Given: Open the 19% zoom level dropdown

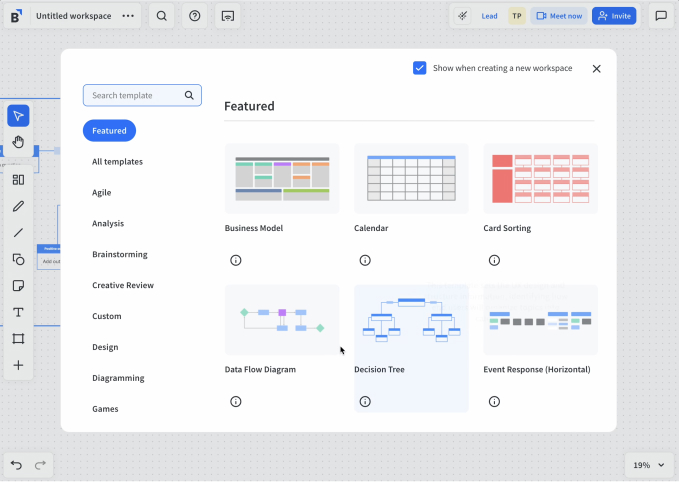Looking at the screenshot, I should click(x=646, y=465).
